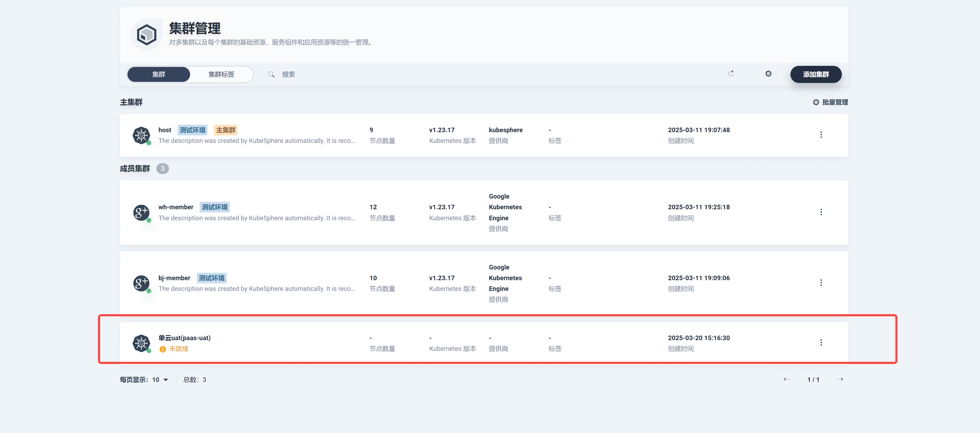Image resolution: width=980 pixels, height=433 pixels.
Task: Click the wh-member Google cluster icon
Action: 141,212
